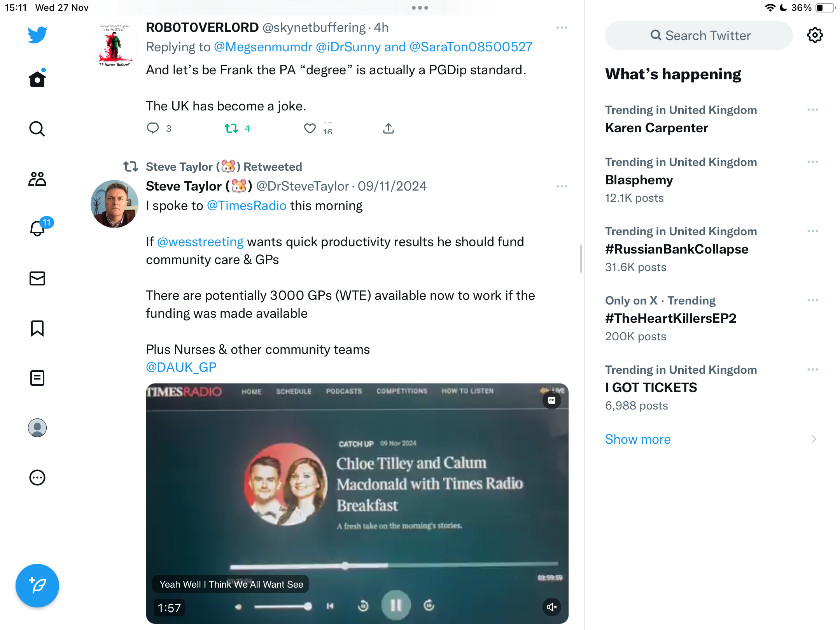Show more trending topics

[x=638, y=439]
